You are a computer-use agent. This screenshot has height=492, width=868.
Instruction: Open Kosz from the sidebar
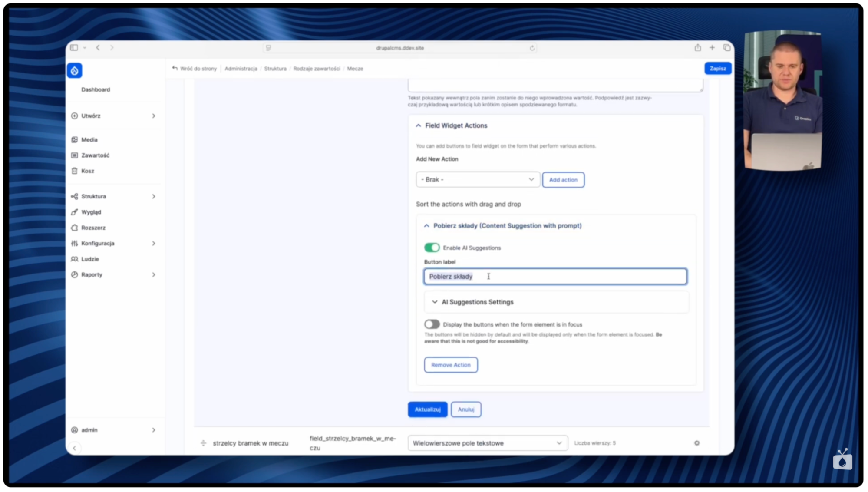tap(88, 171)
